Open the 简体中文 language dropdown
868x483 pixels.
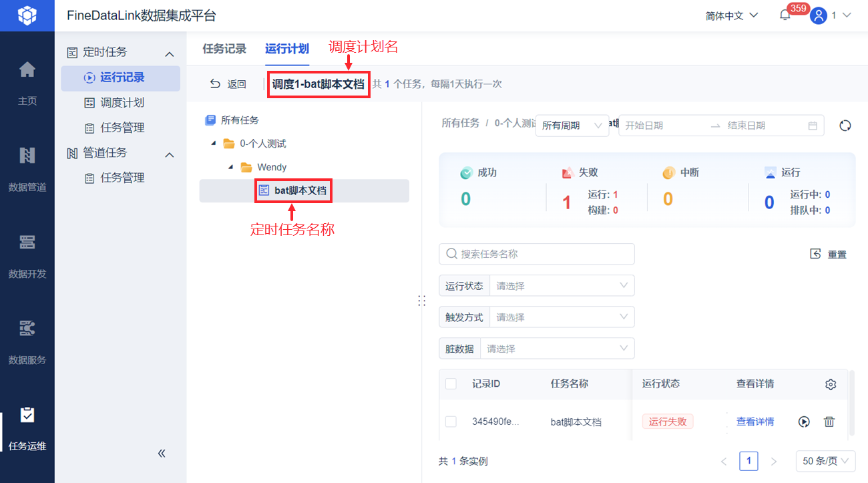point(732,15)
